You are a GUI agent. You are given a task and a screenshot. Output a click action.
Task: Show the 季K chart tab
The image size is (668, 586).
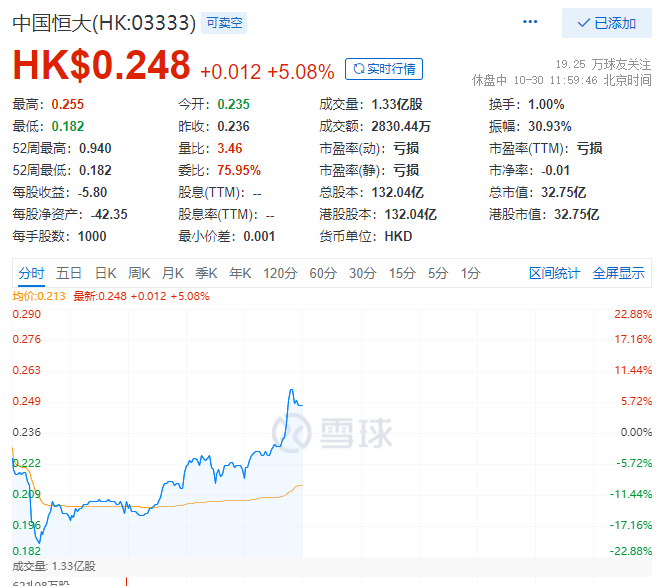(x=206, y=273)
